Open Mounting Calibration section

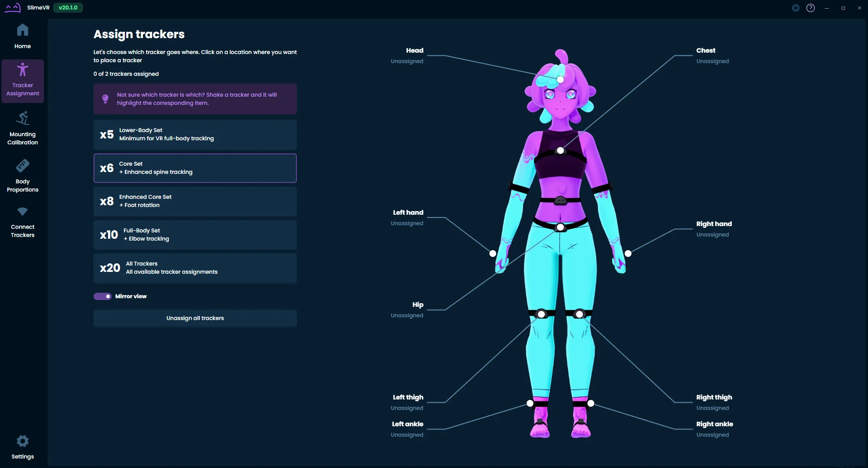23,128
